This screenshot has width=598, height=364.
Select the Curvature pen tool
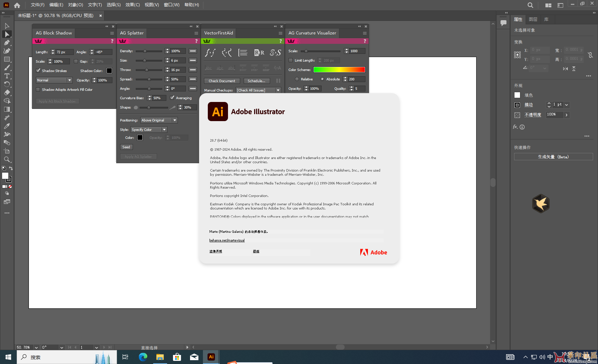pyautogui.click(x=7, y=51)
